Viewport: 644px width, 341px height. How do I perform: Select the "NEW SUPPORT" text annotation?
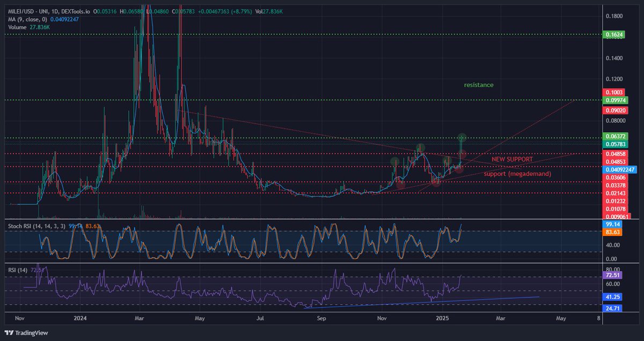tap(512, 159)
